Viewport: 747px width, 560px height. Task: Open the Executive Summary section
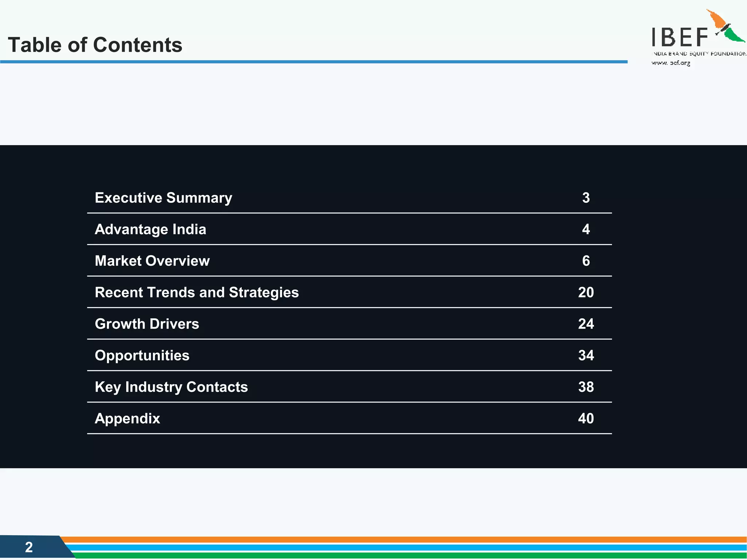pos(163,198)
